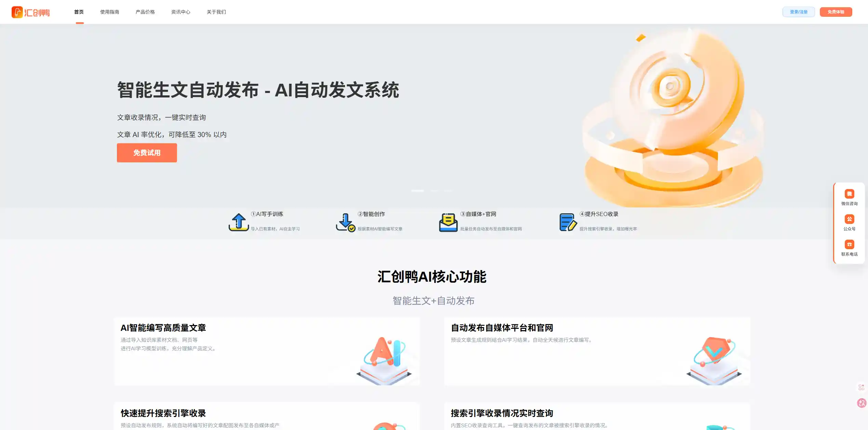The width and height of the screenshot is (868, 430).
Task: Click the 免费体验 button in header
Action: (x=836, y=12)
